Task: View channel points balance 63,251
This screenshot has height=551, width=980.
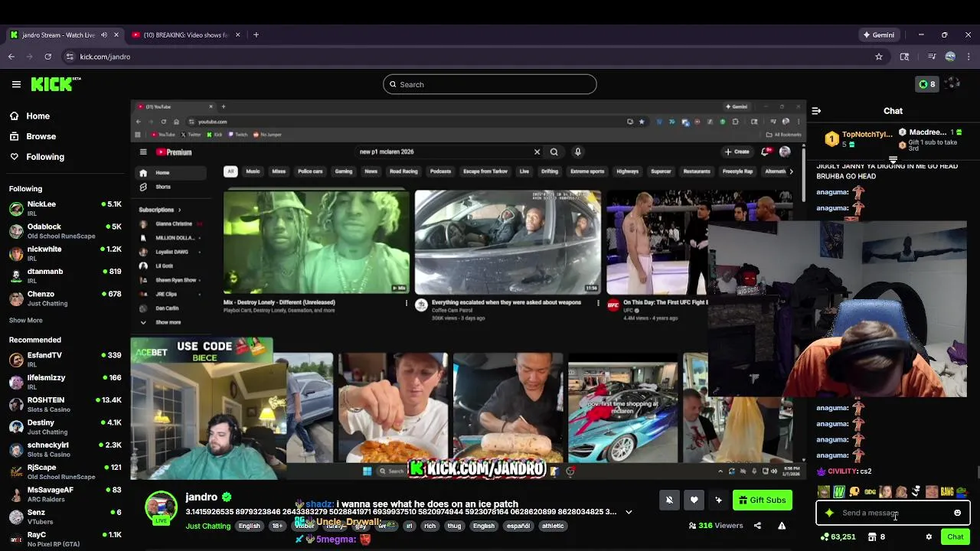Action: [838, 537]
